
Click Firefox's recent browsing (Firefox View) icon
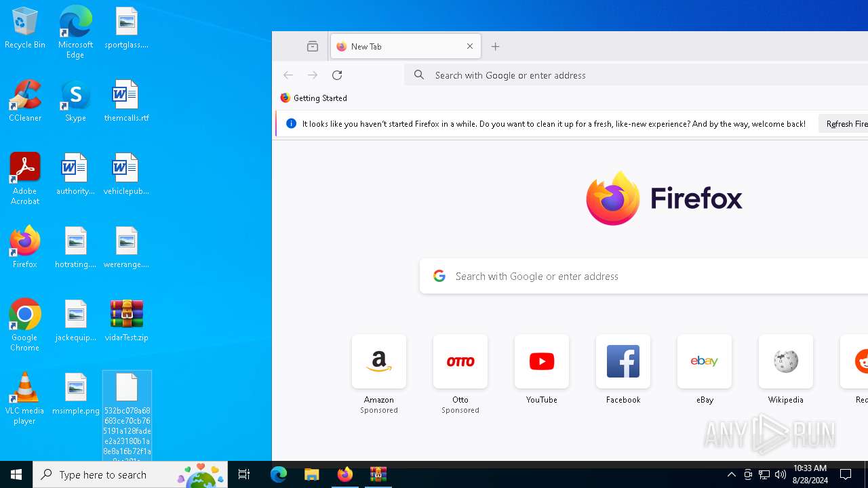tap(313, 47)
